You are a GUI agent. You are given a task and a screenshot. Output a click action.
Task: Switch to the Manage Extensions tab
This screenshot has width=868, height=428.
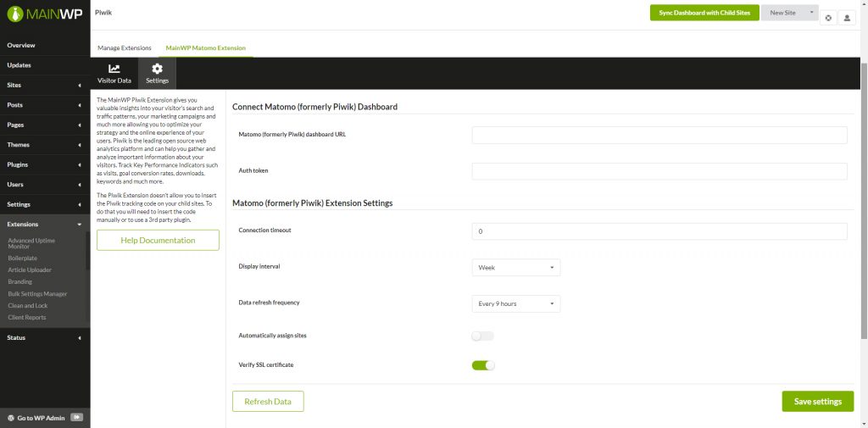pyautogui.click(x=125, y=48)
